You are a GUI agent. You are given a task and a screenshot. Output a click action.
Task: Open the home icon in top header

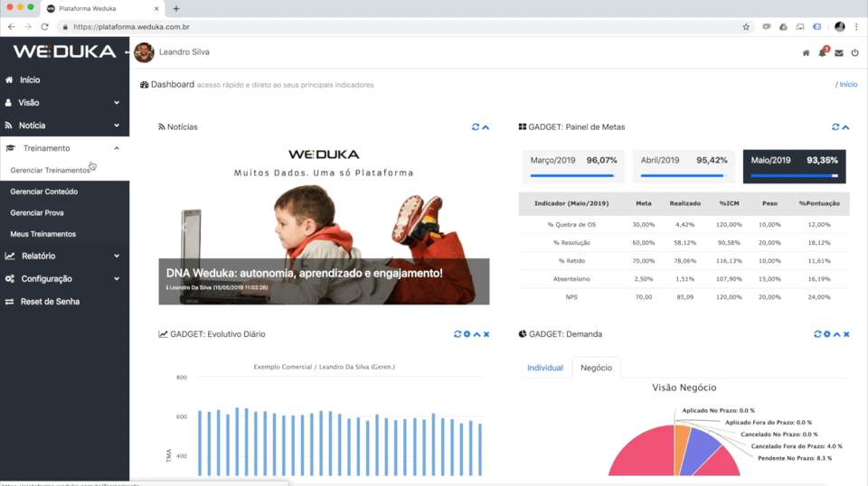click(806, 53)
